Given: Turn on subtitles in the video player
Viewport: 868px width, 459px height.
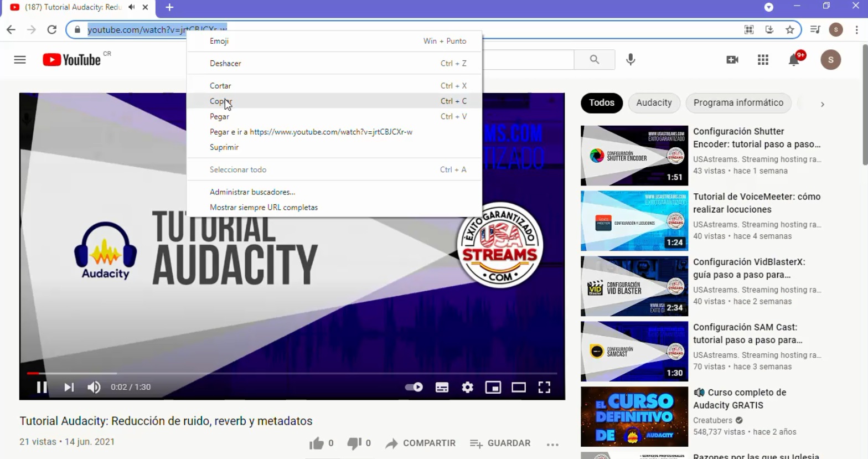Looking at the screenshot, I should (x=442, y=387).
